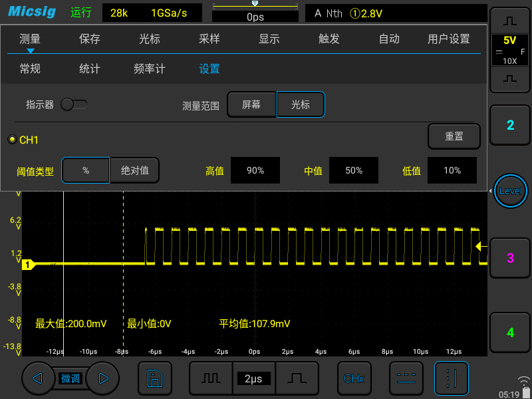Select the 设置 settings sub-tab
The width and height of the screenshot is (532, 399).
[209, 69]
